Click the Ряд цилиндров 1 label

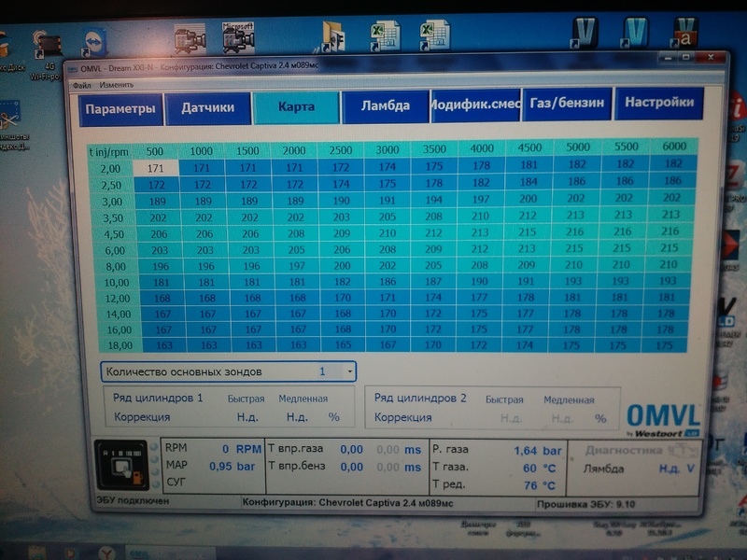[x=158, y=398]
